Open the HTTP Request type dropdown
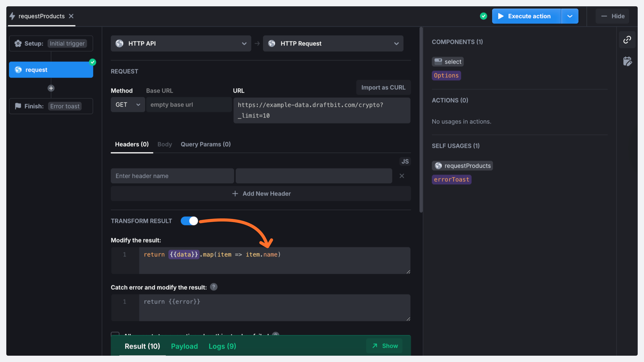Viewport: 644px width, 362px height. click(333, 43)
